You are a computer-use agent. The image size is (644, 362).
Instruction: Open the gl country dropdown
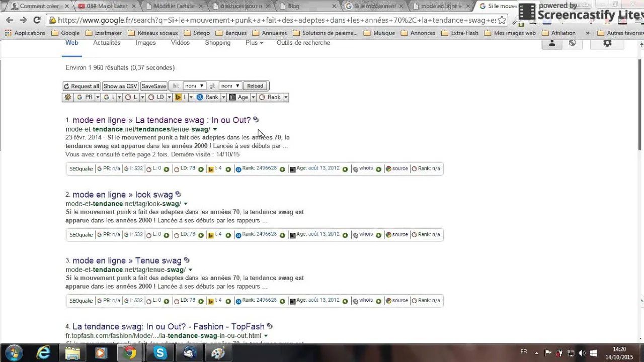(230, 86)
